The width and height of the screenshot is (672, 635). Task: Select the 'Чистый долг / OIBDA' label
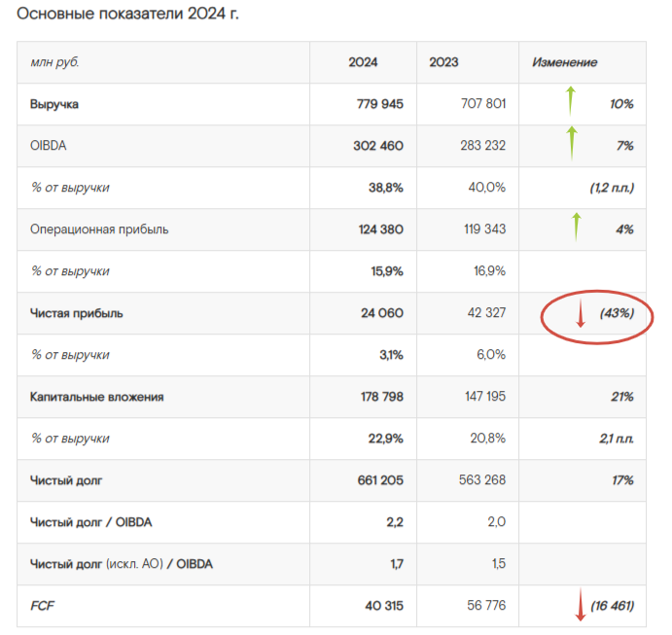pos(90,522)
